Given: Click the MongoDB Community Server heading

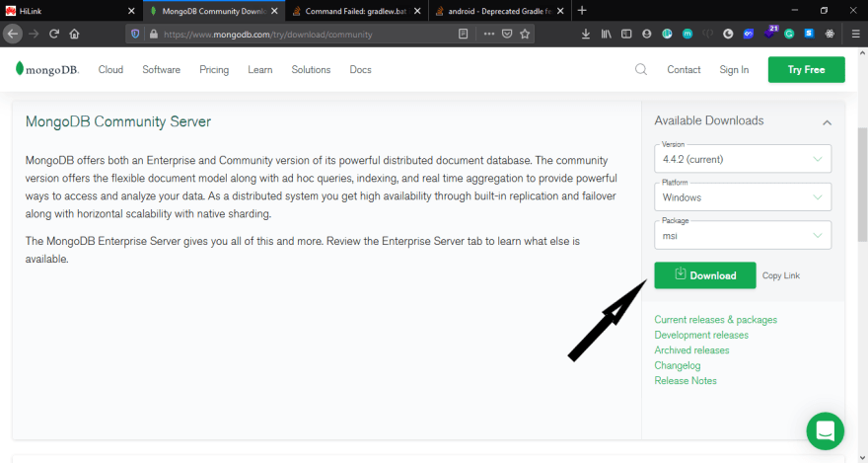Looking at the screenshot, I should point(118,121).
